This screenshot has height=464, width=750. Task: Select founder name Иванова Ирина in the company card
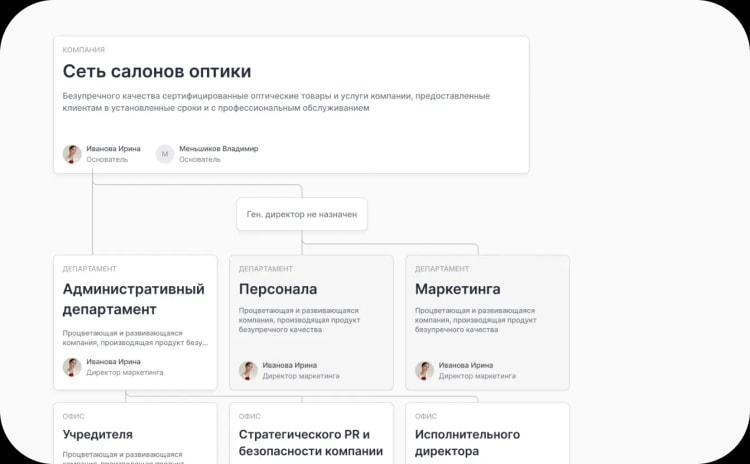113,149
